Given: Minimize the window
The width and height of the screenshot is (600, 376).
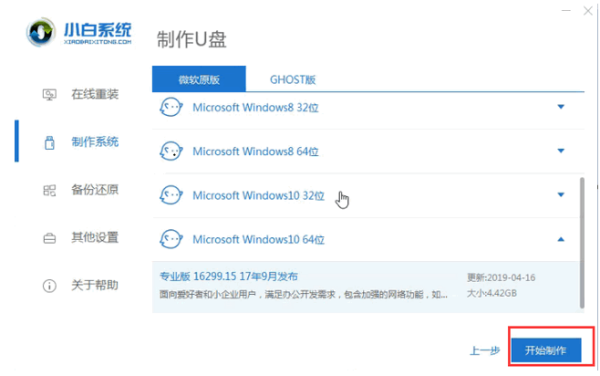Looking at the screenshot, I should (x=566, y=11).
